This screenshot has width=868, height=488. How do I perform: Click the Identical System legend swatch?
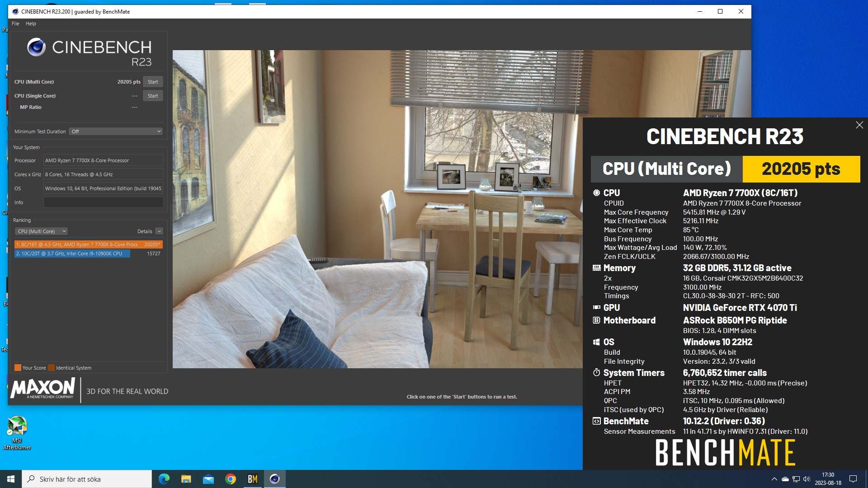tap(51, 368)
